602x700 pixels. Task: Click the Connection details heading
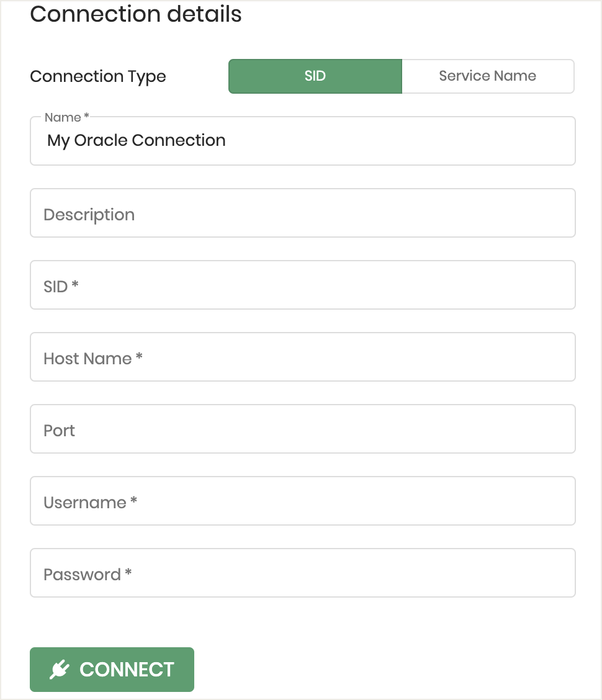coord(136,14)
